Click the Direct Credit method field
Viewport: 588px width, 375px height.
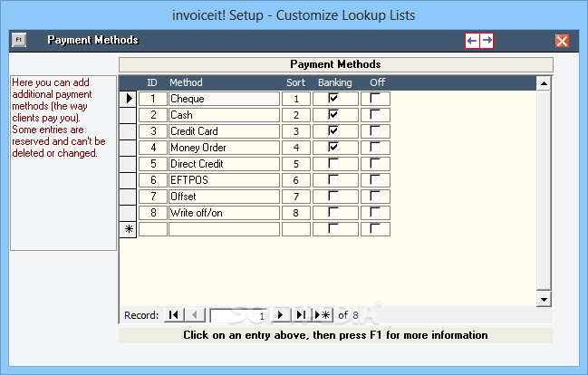[225, 164]
